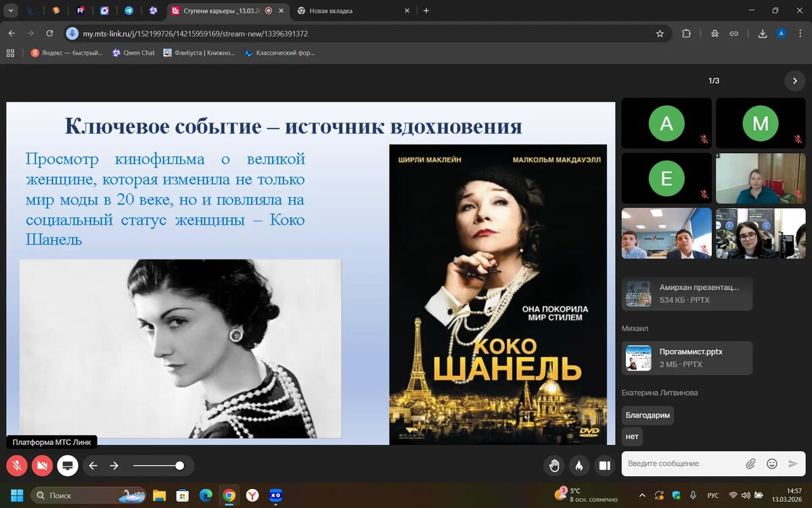Open the emoji picker in chat

[x=772, y=464]
